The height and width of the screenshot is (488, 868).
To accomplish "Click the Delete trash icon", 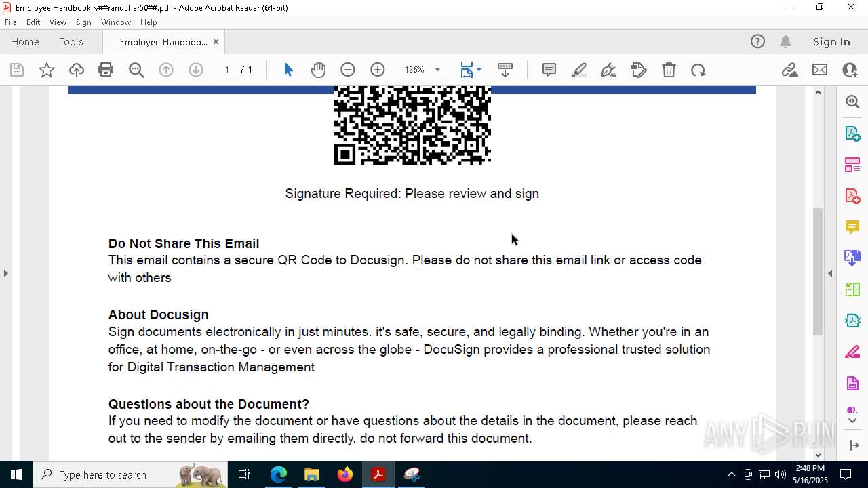I will [x=669, y=70].
